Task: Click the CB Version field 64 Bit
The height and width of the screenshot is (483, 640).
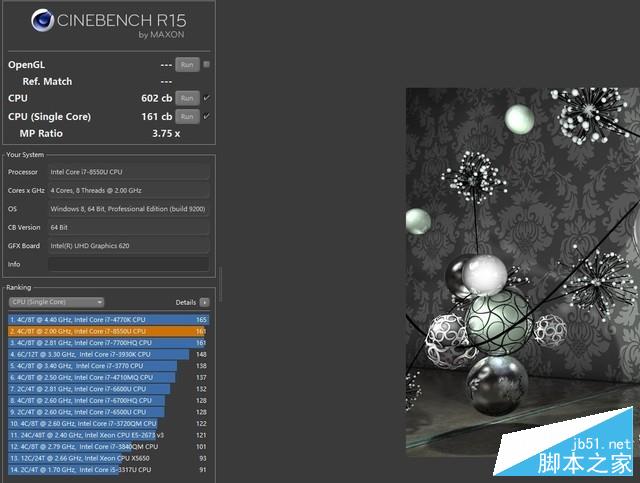Action: coord(129,227)
